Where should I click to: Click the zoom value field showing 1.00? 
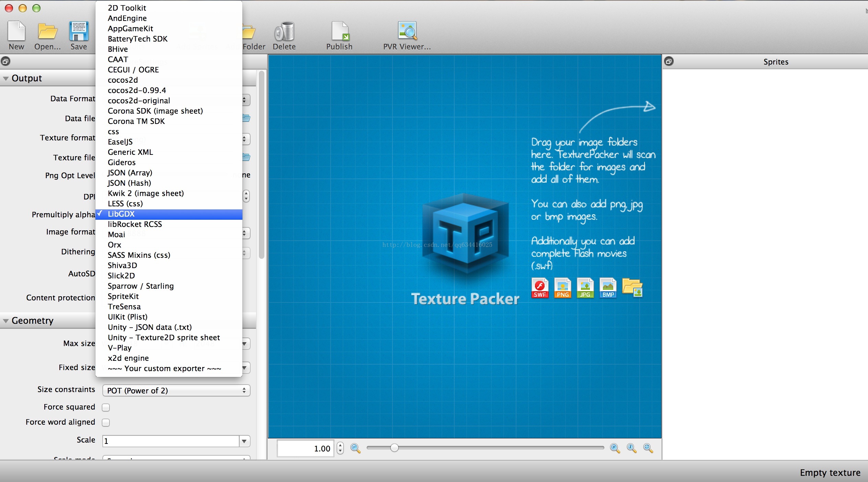tap(306, 448)
